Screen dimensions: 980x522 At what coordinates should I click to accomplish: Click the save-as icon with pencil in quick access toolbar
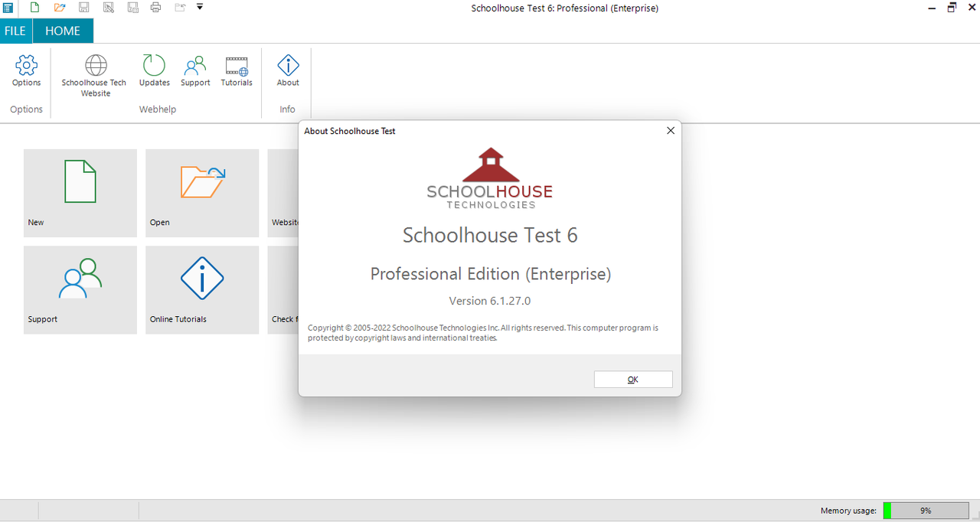[x=109, y=8]
